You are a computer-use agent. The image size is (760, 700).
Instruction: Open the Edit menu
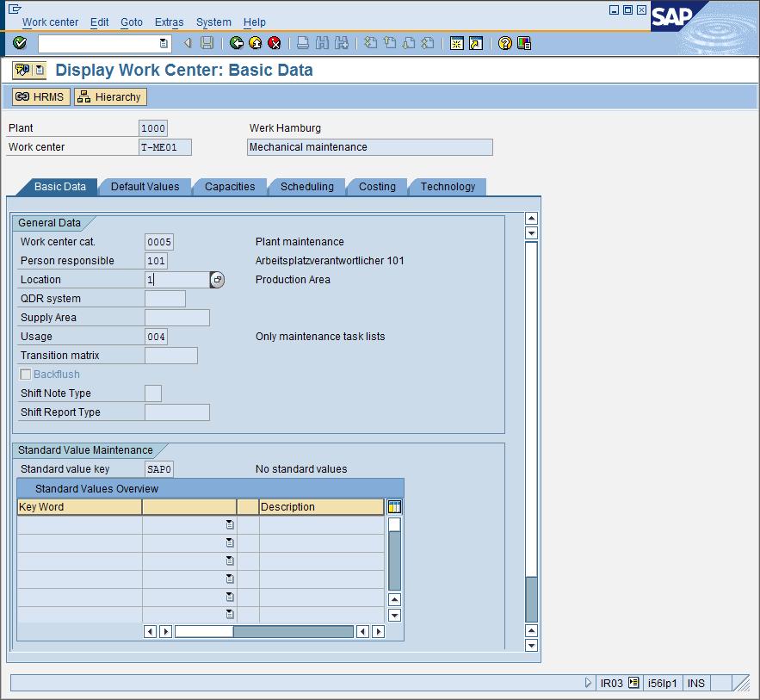pyautogui.click(x=99, y=22)
